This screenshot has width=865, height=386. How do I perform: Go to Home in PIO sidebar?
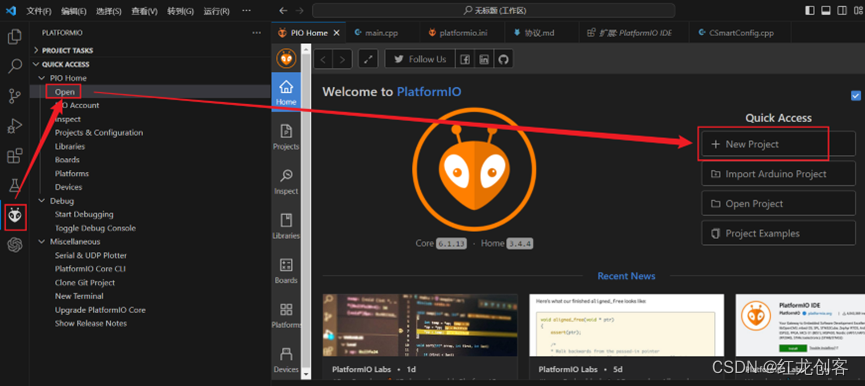coord(286,92)
